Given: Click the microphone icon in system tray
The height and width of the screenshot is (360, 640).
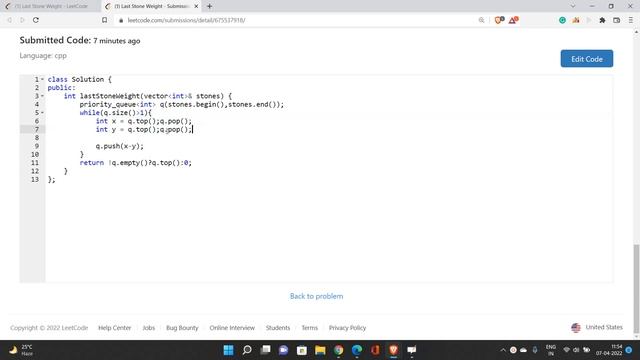Looking at the screenshot, I should (535, 350).
